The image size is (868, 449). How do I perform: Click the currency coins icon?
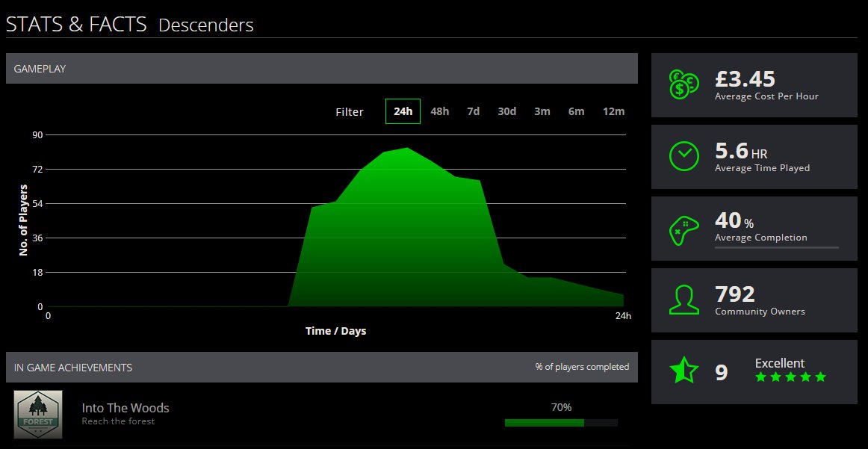(x=683, y=84)
